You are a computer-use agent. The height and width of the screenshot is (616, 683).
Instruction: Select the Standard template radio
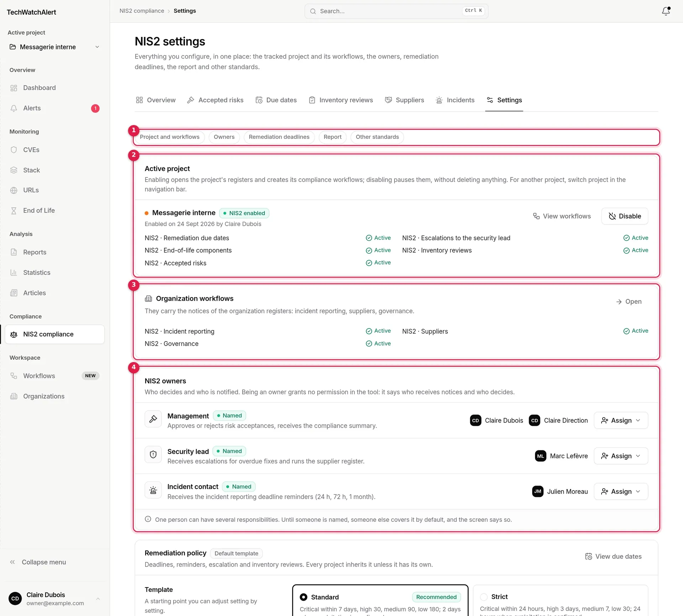click(303, 597)
